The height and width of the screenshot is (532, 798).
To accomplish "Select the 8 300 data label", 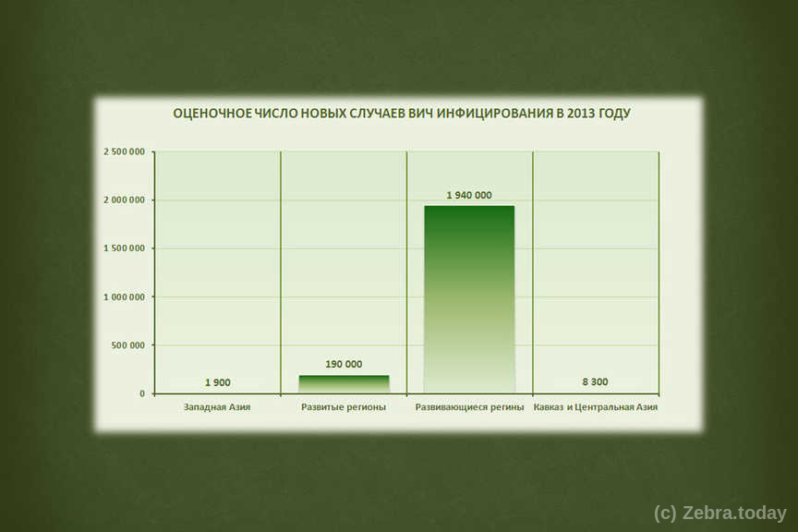I will 595,382.
